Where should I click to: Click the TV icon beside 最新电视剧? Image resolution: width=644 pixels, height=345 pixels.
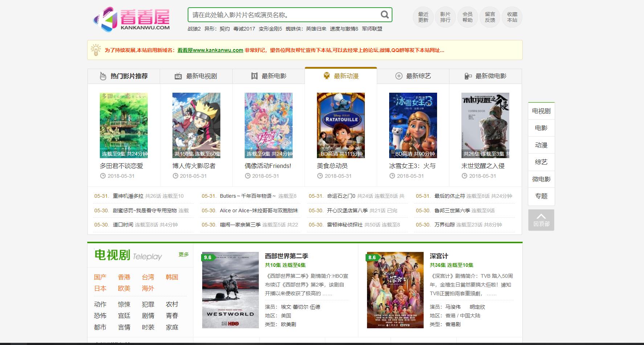pos(178,76)
